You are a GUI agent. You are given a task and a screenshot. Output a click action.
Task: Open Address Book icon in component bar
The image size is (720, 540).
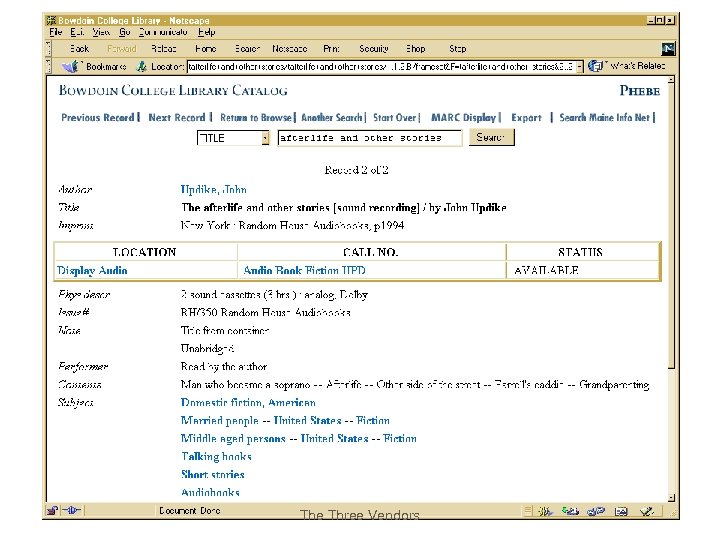click(621, 511)
